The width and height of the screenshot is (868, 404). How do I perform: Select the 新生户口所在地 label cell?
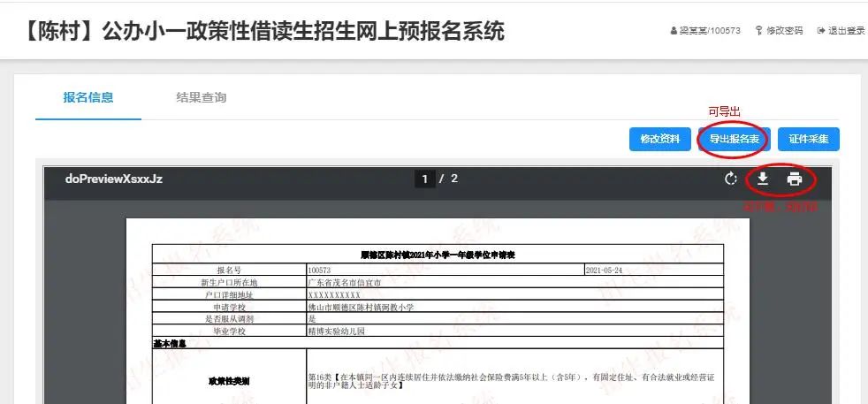pyautogui.click(x=229, y=282)
